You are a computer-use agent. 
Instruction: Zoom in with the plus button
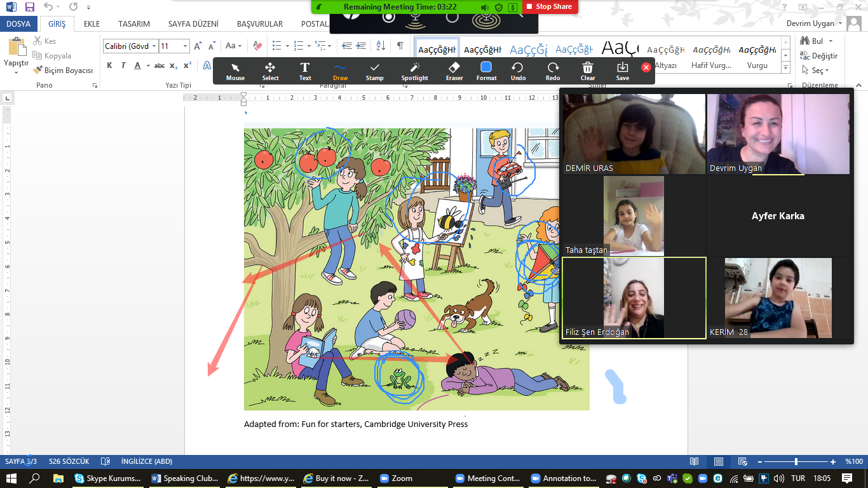click(x=833, y=462)
